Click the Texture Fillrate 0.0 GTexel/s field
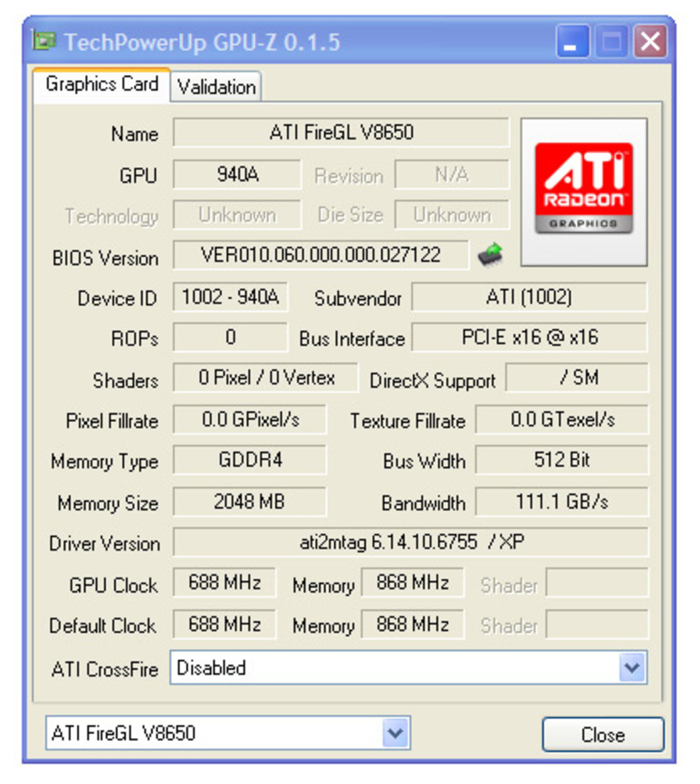Viewport: 700px width, 784px height. [x=562, y=420]
